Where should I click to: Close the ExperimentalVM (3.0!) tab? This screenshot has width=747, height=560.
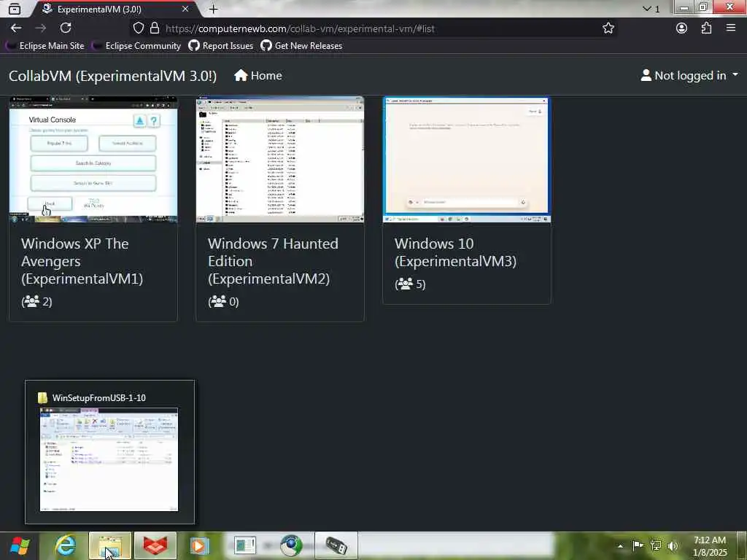tap(185, 9)
